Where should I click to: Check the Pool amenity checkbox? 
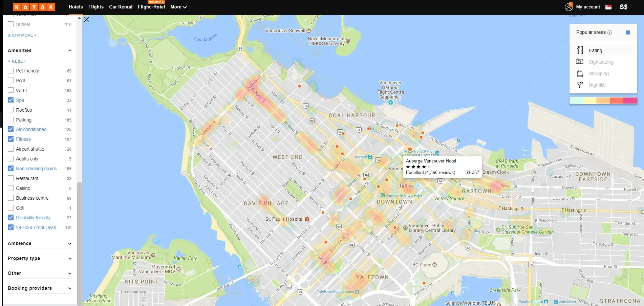(11, 81)
